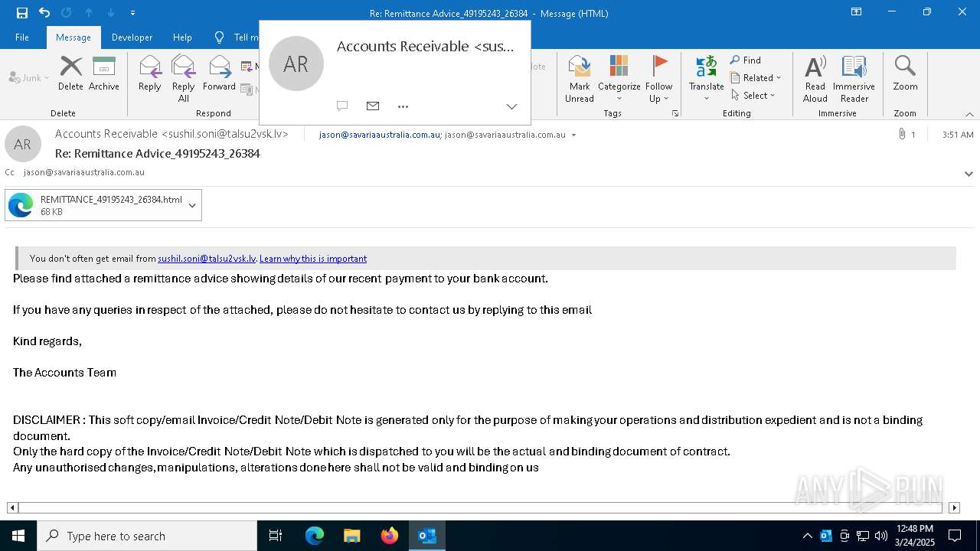Image resolution: width=980 pixels, height=551 pixels.
Task: Open Task View on the taskbar
Action: [x=276, y=536]
